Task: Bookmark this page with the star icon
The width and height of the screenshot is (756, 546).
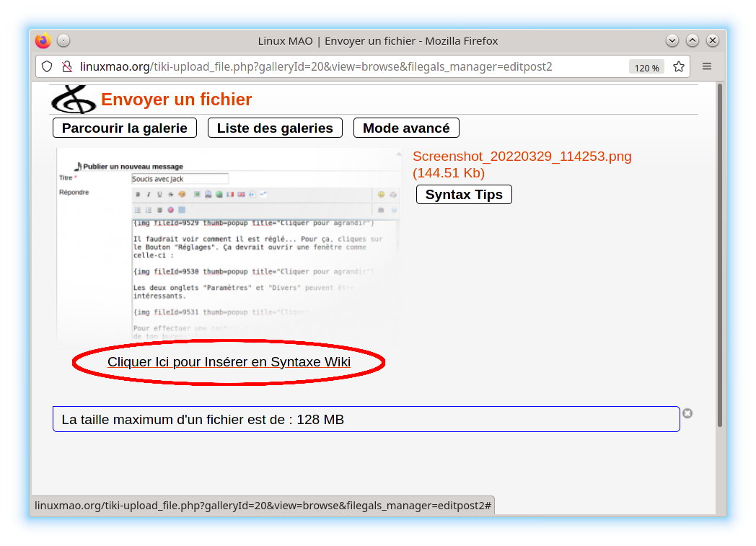Action: (x=679, y=67)
